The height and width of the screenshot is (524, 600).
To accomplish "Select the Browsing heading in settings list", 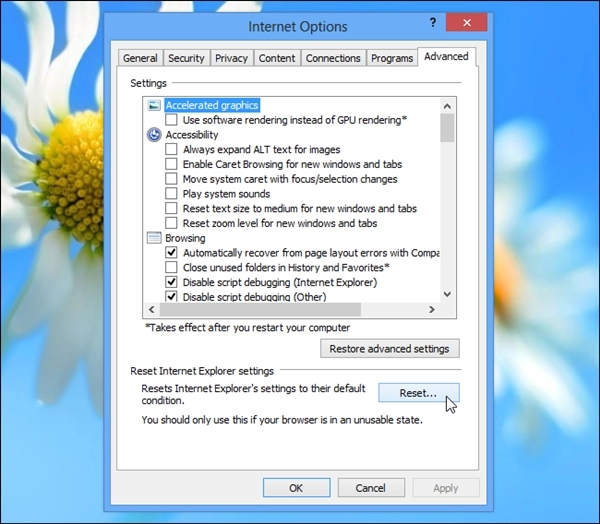I will point(185,238).
